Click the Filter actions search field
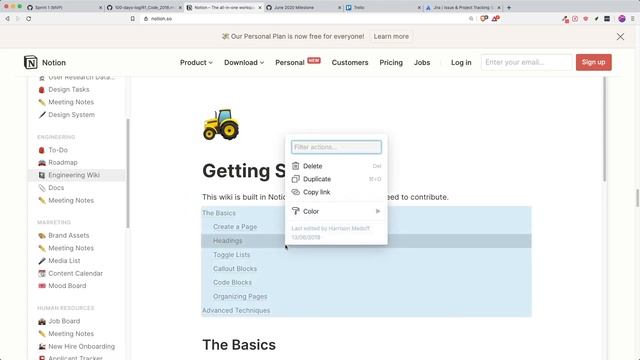640x360 pixels. tap(336, 147)
